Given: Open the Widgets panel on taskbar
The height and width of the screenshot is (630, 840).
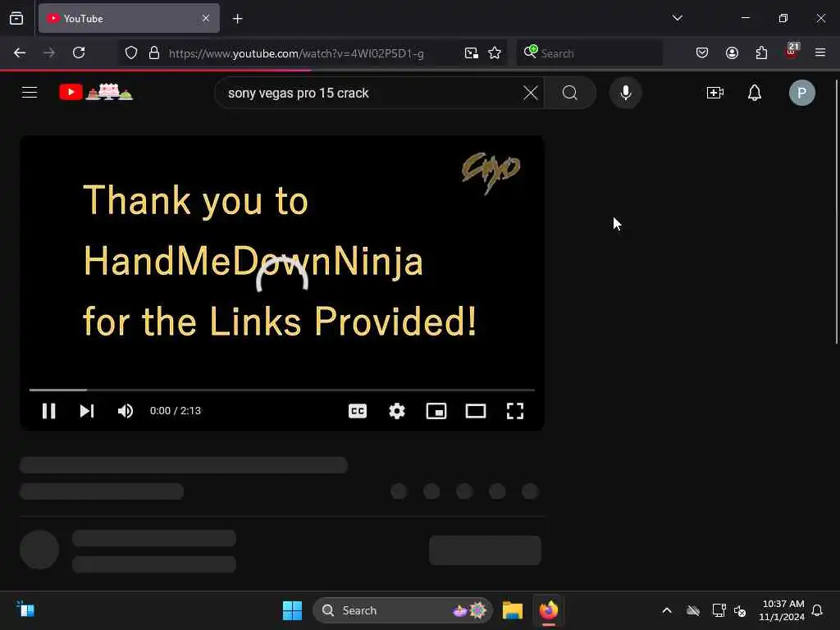Looking at the screenshot, I should [25, 609].
